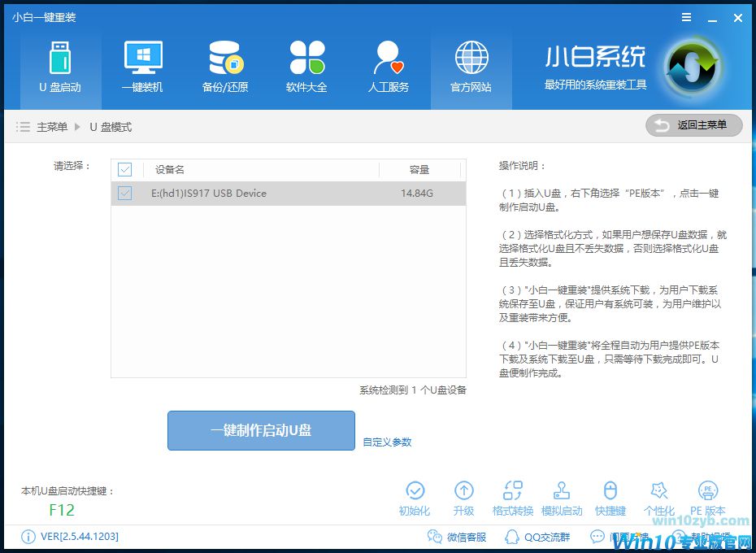Screen dimensions: 756x553
Task: Open 个性化 personalization options
Action: click(x=658, y=496)
